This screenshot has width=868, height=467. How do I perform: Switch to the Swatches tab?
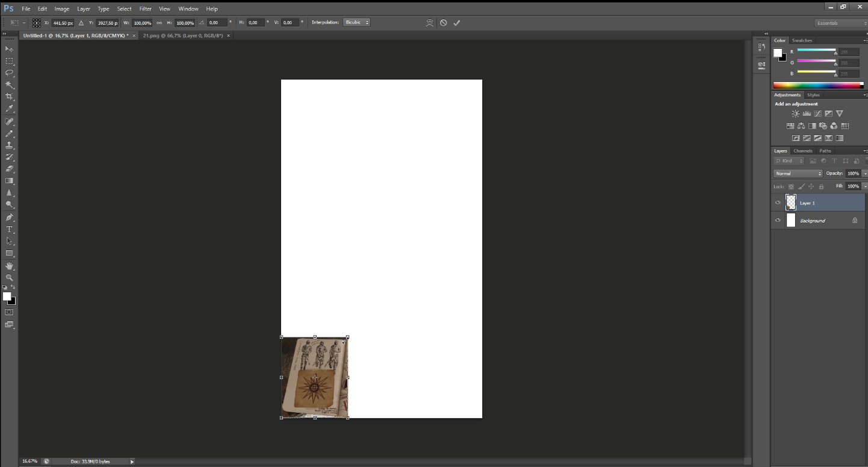[802, 40]
